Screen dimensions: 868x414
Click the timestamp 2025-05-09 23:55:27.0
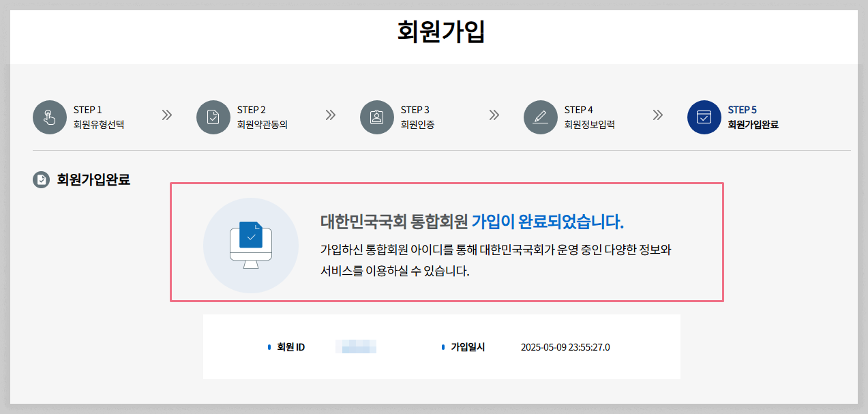pyautogui.click(x=565, y=347)
